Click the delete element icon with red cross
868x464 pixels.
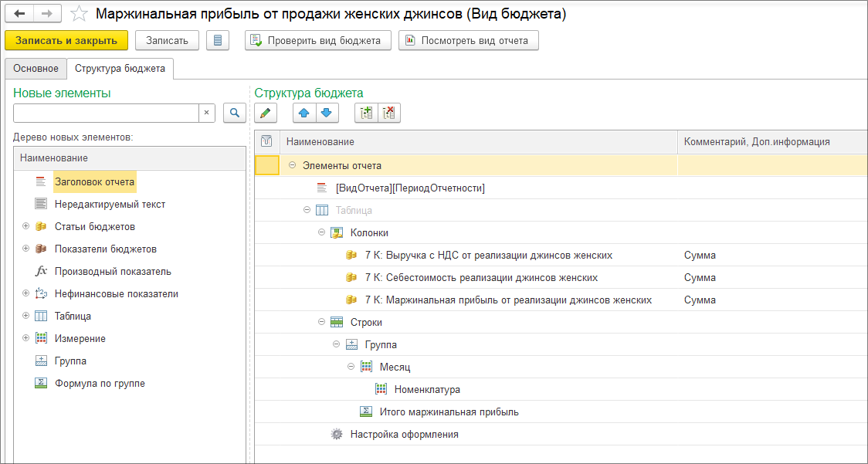389,113
